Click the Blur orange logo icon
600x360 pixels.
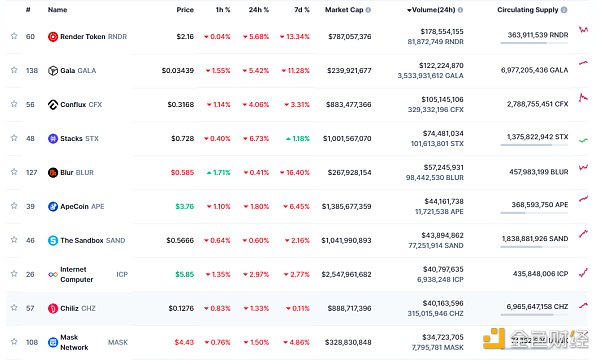(53, 173)
